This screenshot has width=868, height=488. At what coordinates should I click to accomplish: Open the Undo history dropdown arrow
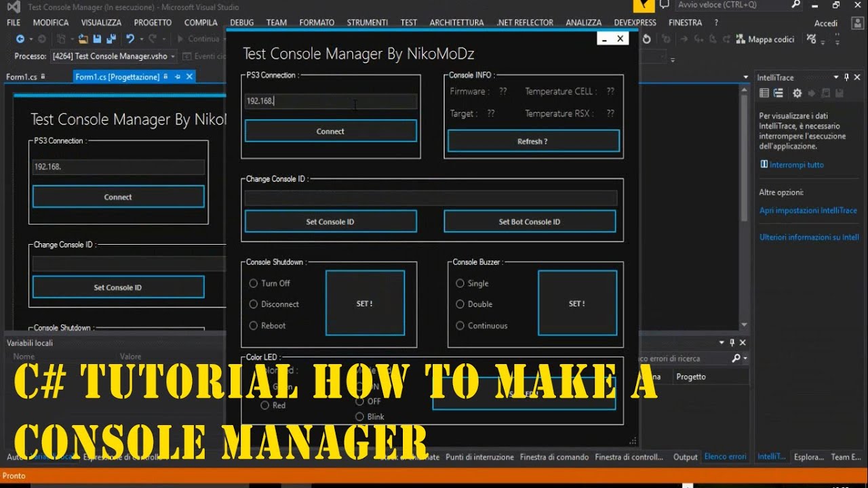tap(140, 39)
